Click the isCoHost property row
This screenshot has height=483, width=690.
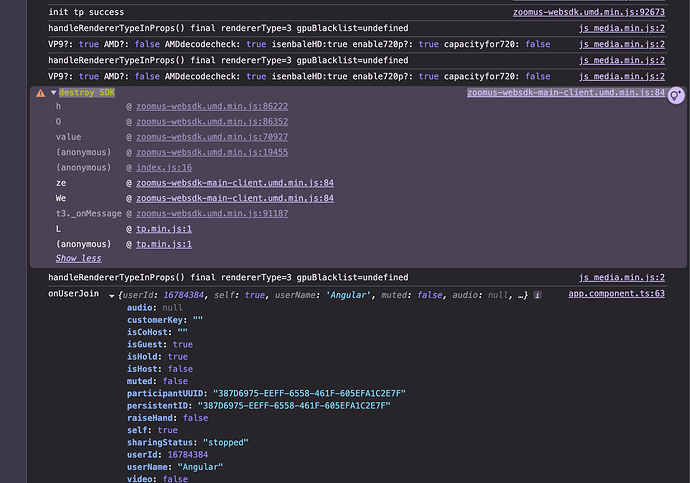click(157, 332)
